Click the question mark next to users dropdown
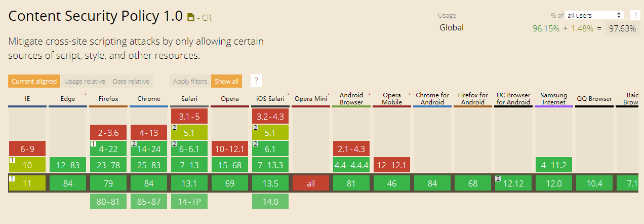The width and height of the screenshot is (644, 224). 634,15
